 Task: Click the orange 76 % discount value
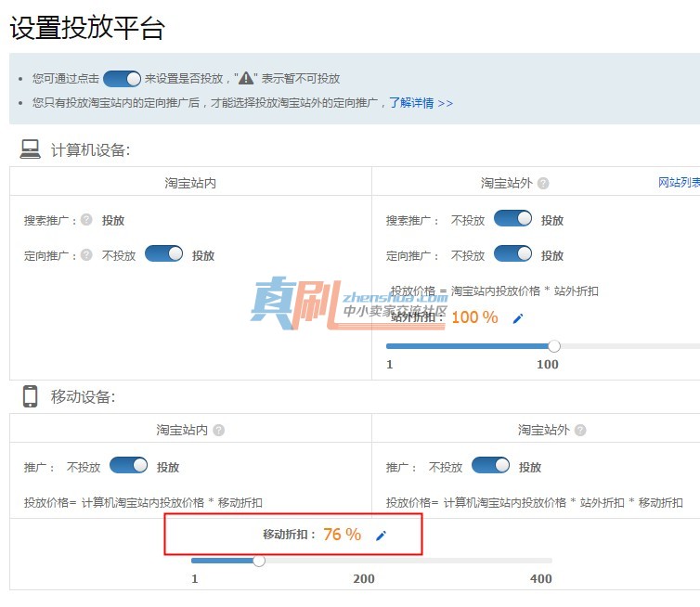(342, 535)
